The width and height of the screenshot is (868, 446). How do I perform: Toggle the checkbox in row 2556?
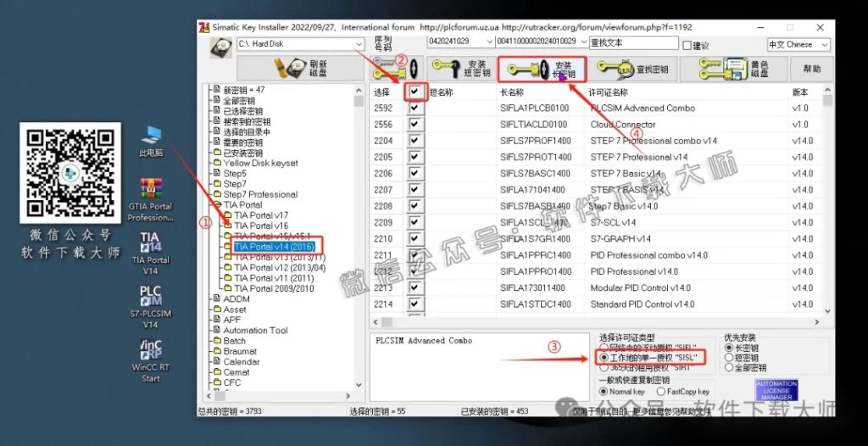[415, 125]
